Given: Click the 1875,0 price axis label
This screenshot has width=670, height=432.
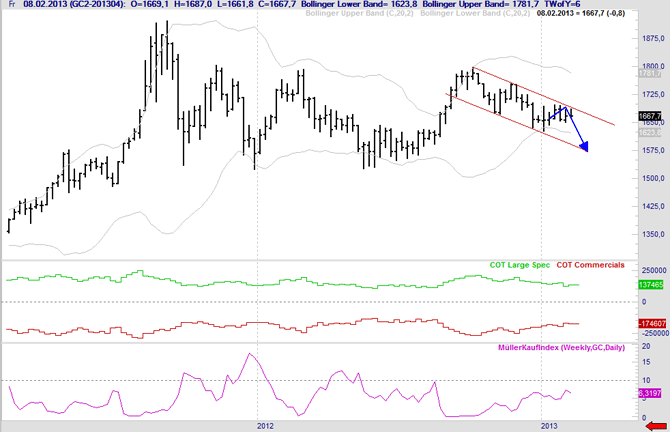Looking at the screenshot, I should [650, 40].
